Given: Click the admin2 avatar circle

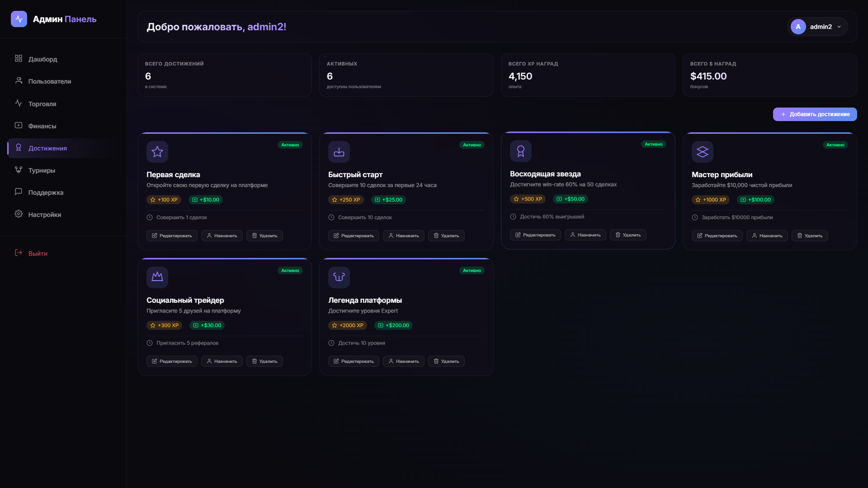Looking at the screenshot, I should pyautogui.click(x=798, y=27).
